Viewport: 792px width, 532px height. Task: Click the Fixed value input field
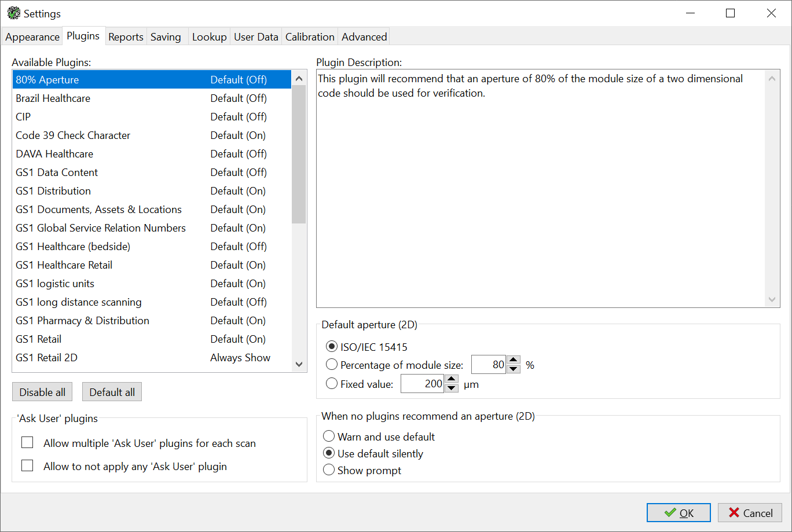pos(422,383)
